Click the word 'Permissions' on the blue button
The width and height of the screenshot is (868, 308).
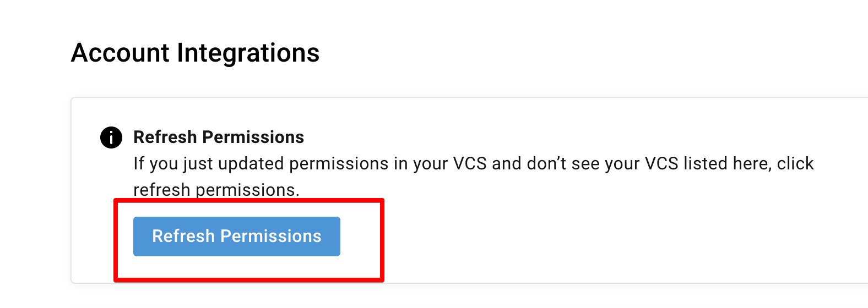tap(270, 237)
